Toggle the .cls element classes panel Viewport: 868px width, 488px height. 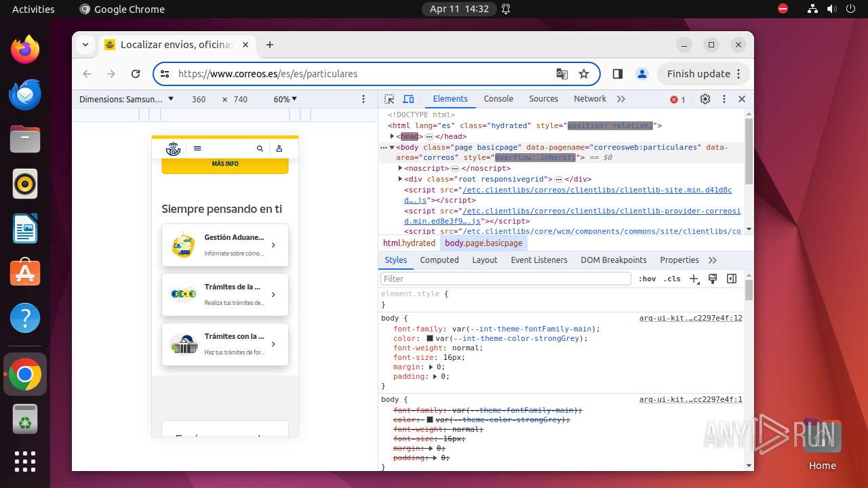coord(672,279)
